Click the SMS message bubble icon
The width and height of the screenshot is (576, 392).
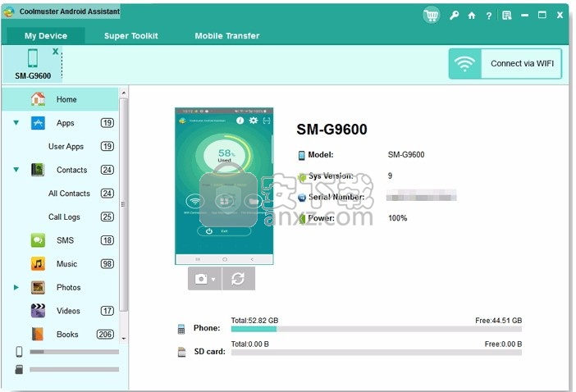(38, 240)
